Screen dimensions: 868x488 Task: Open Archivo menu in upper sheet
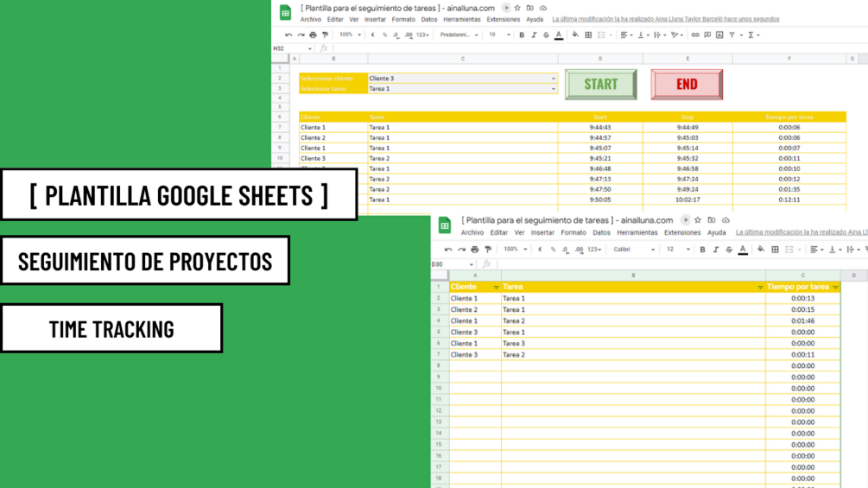[311, 19]
